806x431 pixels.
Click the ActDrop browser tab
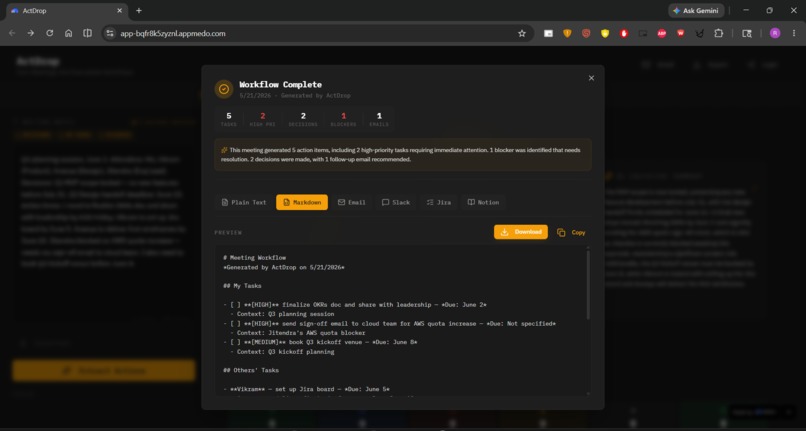click(66, 10)
